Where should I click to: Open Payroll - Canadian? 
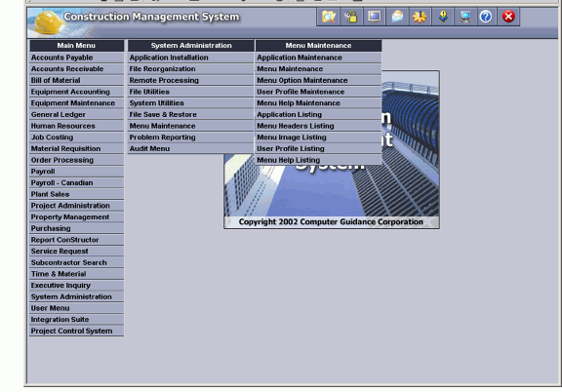pyautogui.click(x=77, y=183)
